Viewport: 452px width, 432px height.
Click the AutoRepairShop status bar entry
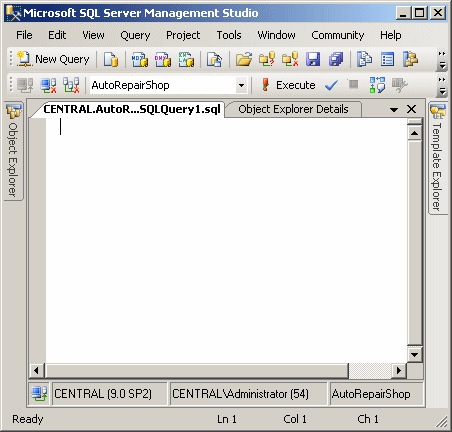click(x=376, y=394)
